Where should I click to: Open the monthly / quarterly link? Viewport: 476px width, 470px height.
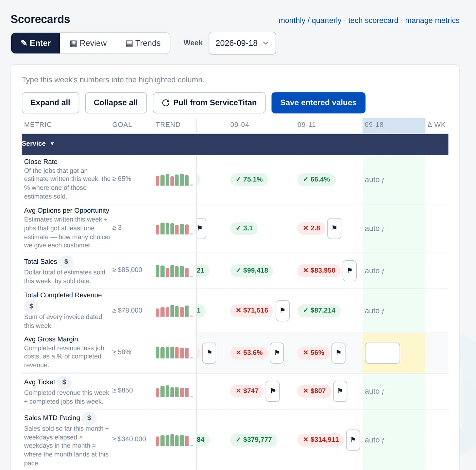click(310, 20)
